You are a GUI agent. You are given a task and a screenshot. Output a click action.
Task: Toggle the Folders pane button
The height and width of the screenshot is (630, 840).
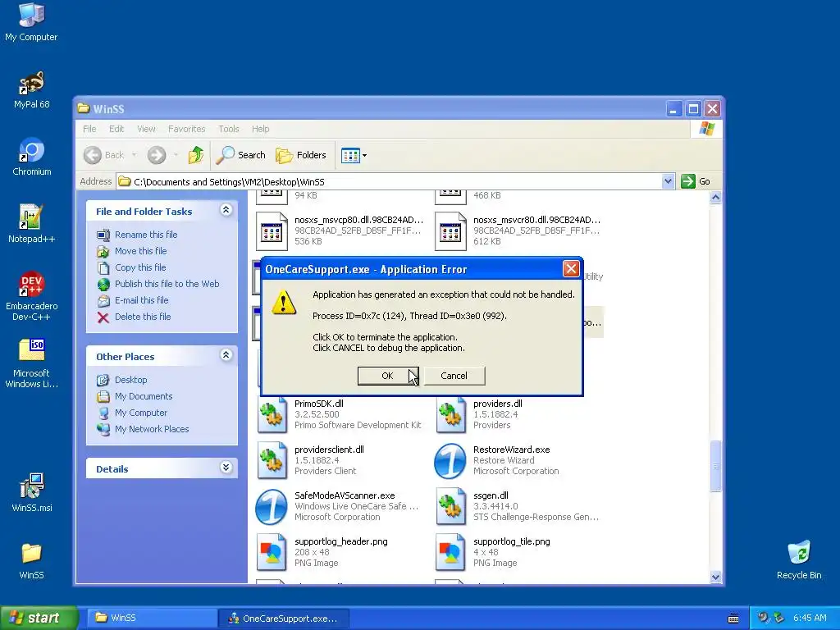tap(301, 155)
